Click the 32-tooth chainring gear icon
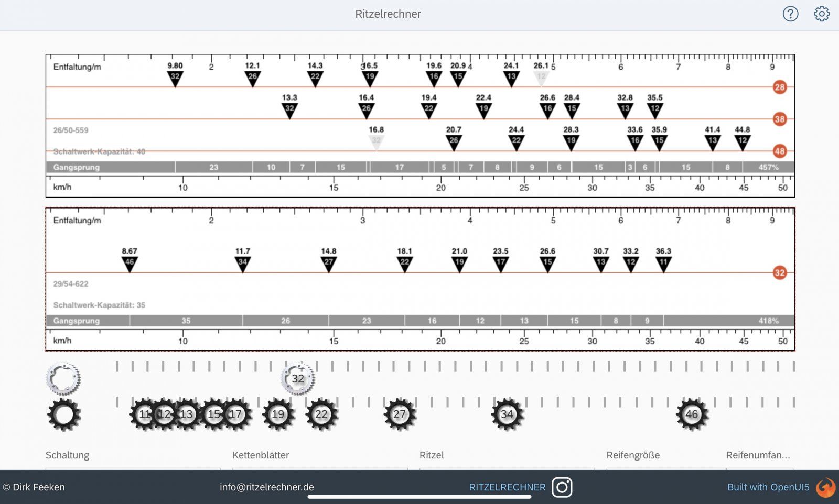Viewport: 839px width, 504px height. point(298,378)
